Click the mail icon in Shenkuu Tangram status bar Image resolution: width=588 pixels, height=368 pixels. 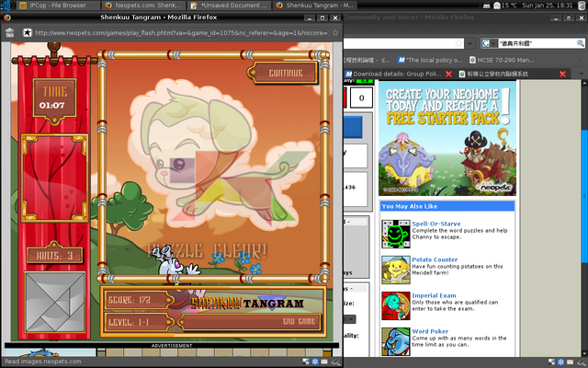click(324, 362)
